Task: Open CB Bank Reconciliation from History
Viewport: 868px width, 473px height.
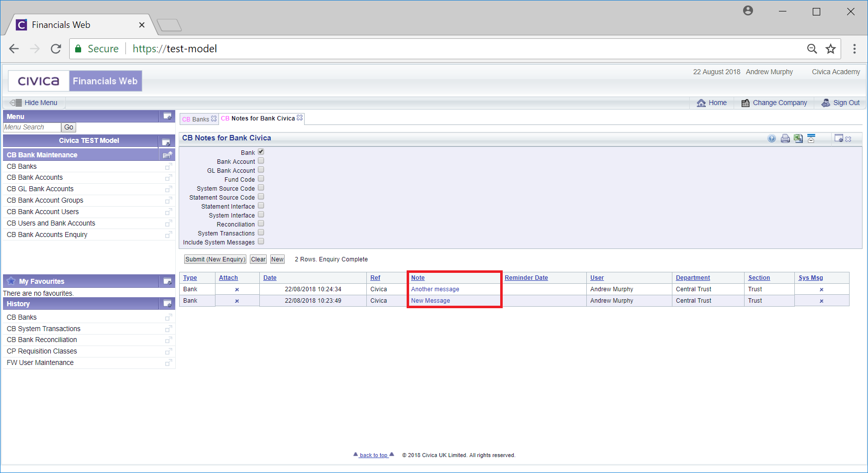Action: (42, 340)
